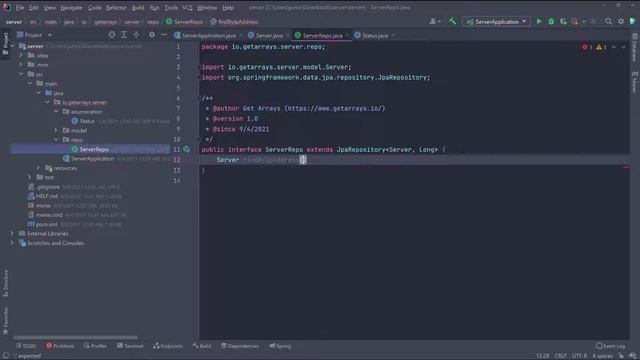Open the Structure tool window side tab

click(5, 283)
